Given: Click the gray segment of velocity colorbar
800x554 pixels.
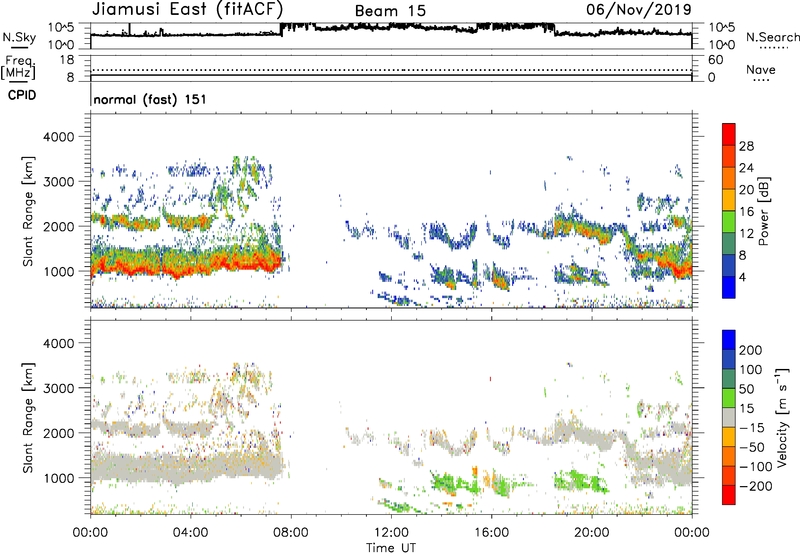Looking at the screenshot, I should (729, 417).
